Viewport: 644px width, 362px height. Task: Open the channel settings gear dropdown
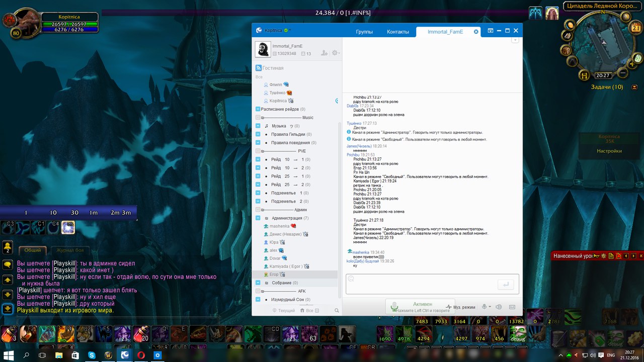click(336, 53)
